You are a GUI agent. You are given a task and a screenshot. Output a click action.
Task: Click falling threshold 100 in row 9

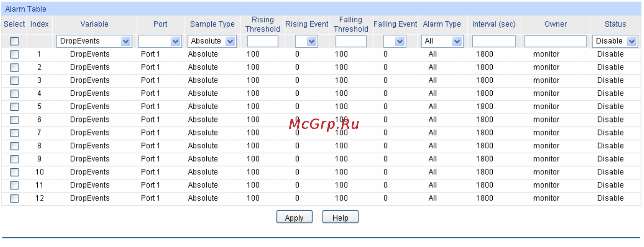[341, 159]
